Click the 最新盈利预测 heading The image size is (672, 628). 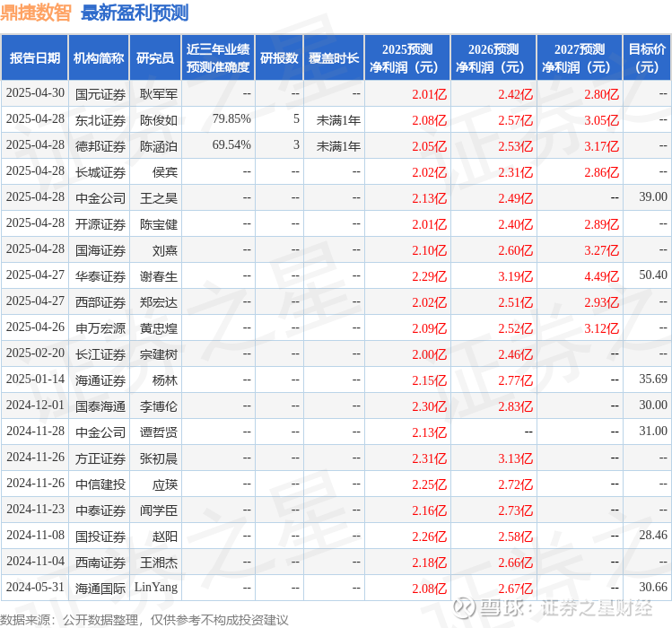click(x=135, y=13)
